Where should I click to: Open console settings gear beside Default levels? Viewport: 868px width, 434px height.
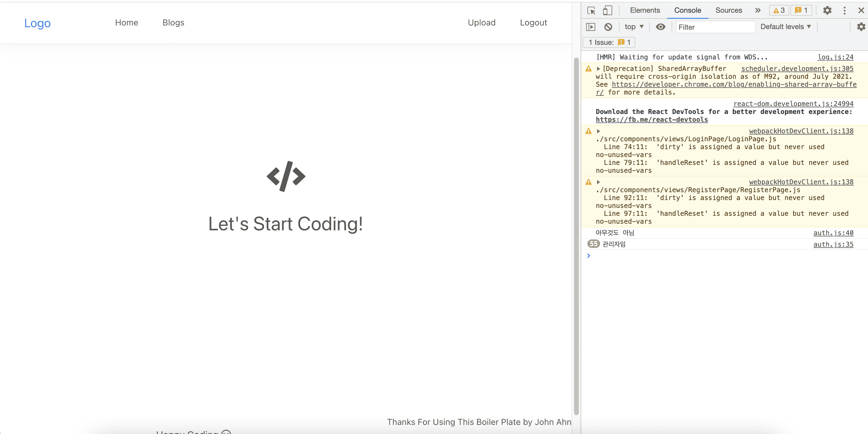(x=861, y=27)
